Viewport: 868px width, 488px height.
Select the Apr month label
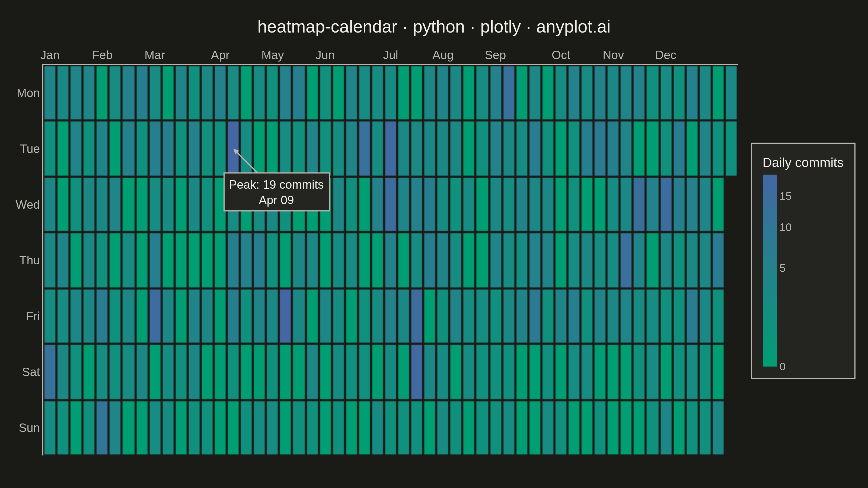coord(220,55)
